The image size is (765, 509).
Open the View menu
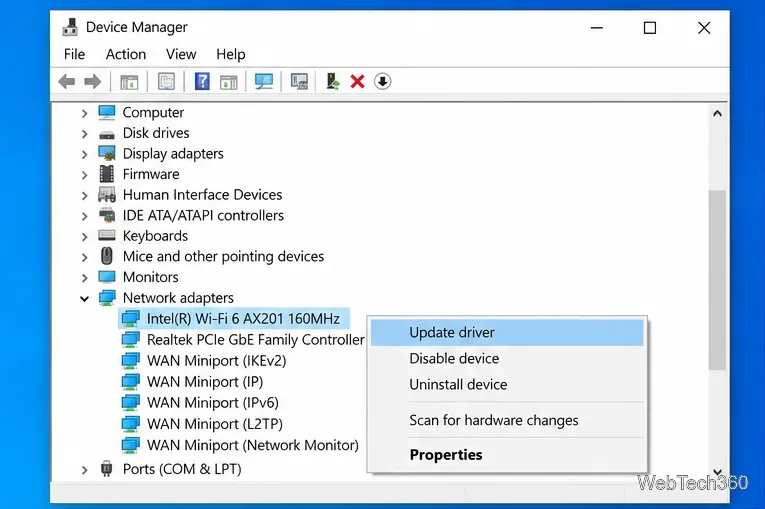tap(181, 54)
